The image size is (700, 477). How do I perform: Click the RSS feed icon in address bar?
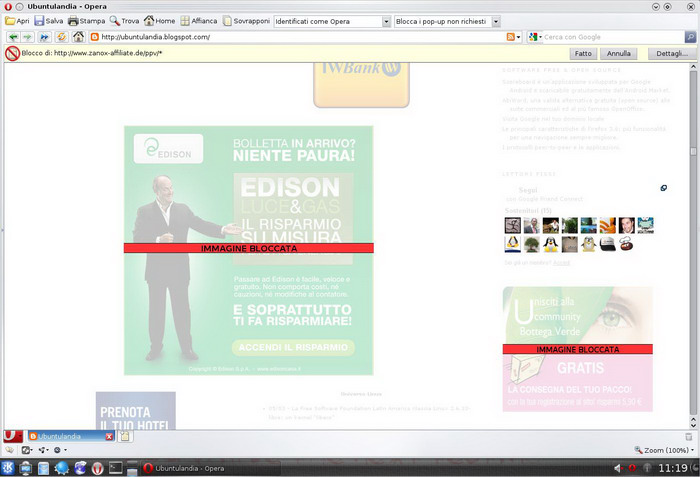(512, 37)
